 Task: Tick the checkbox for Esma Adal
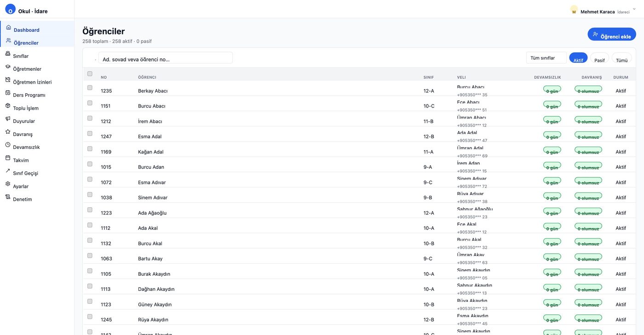pyautogui.click(x=90, y=133)
